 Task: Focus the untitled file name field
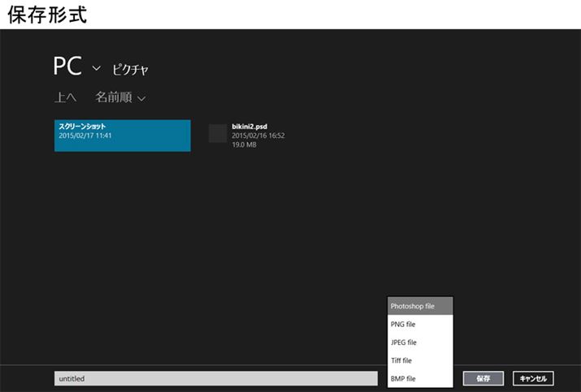[x=215, y=378]
